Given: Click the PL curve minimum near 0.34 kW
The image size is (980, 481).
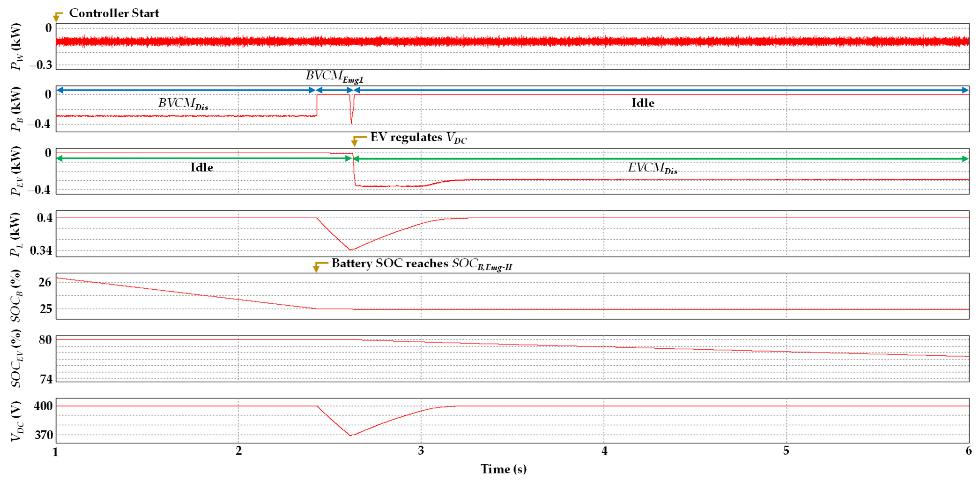Looking at the screenshot, I should coord(351,249).
